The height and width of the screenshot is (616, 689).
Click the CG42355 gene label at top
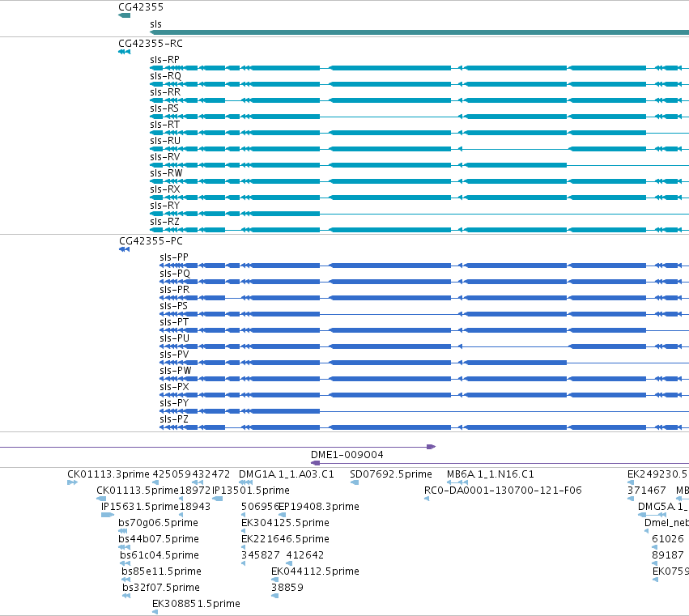pyautogui.click(x=141, y=7)
